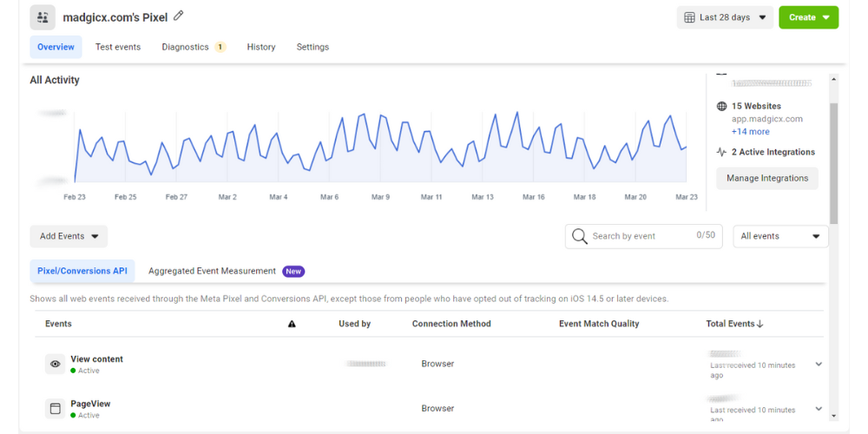Click the 0/50 search counter
Image resolution: width=868 pixels, height=434 pixels.
[x=706, y=235]
